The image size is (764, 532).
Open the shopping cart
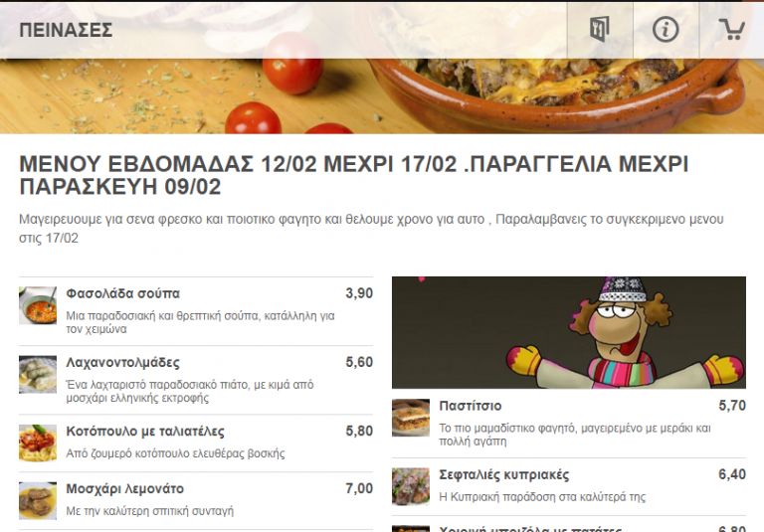click(x=732, y=30)
